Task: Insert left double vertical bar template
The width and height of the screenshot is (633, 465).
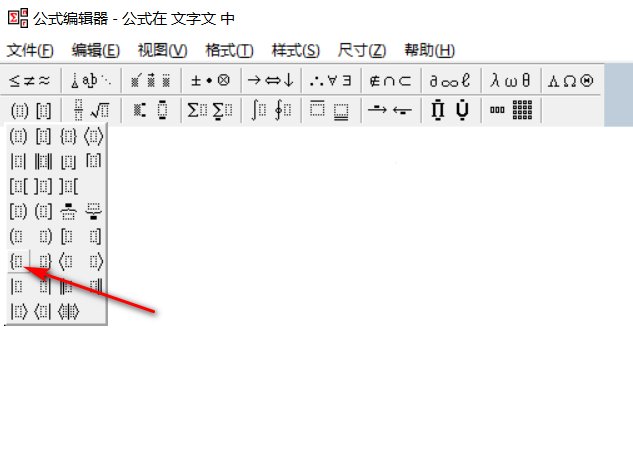Action: 67,287
